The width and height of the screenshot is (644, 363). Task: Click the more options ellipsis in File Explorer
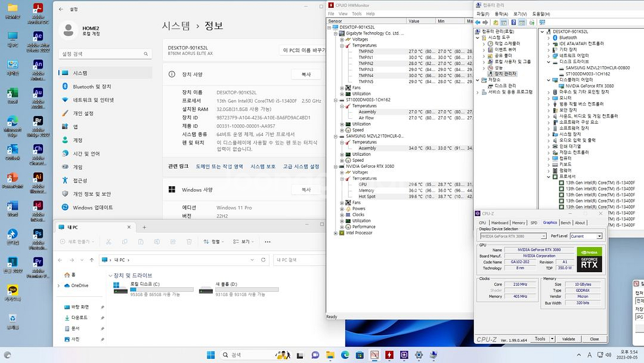(268, 242)
